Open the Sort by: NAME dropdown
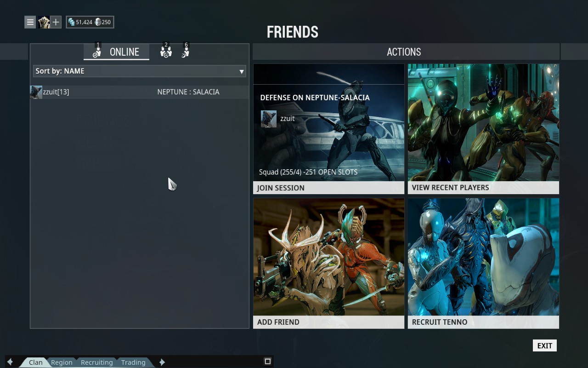 139,71
